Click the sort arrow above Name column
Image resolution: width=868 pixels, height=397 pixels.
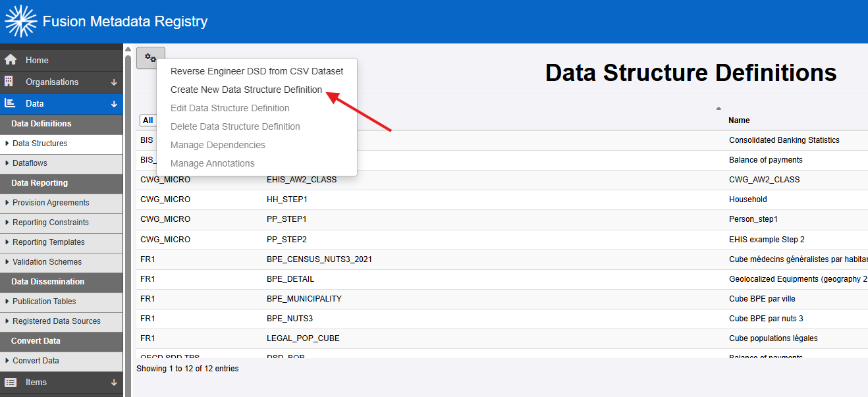[x=719, y=108]
